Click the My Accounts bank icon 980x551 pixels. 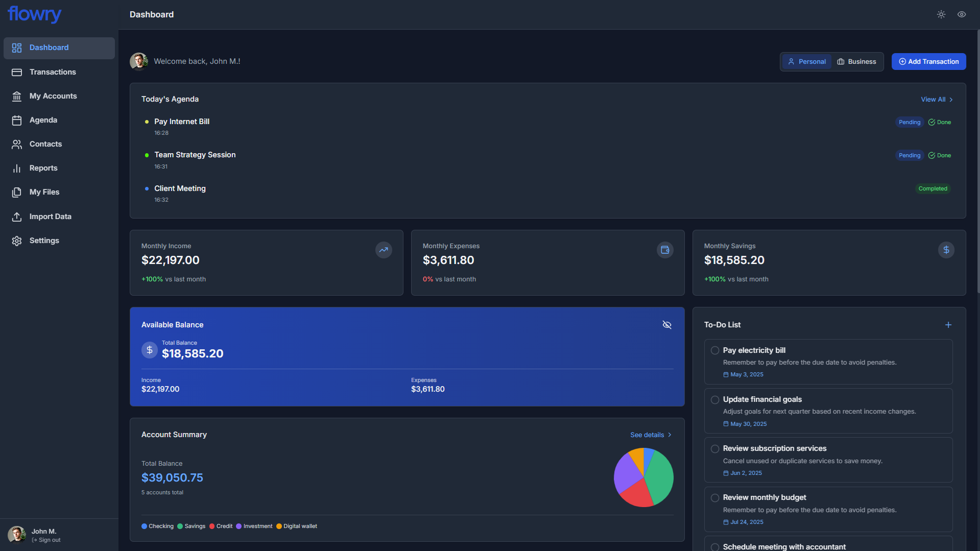[x=17, y=97]
